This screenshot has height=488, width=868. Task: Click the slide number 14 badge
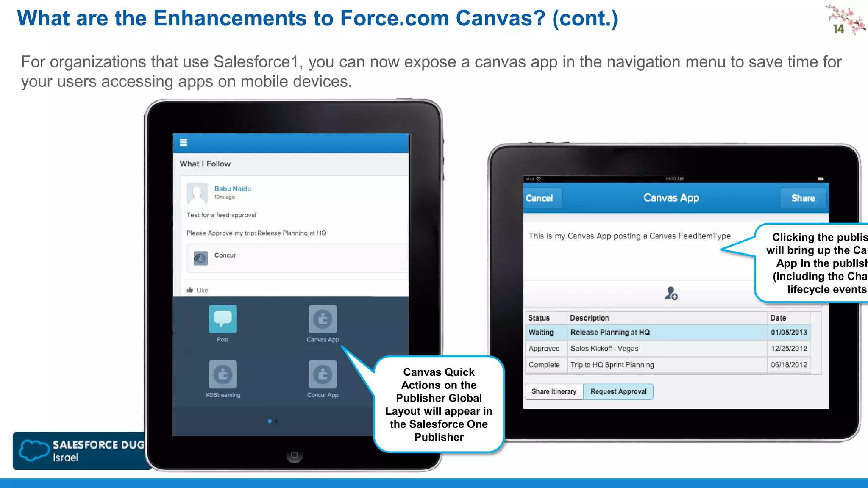838,29
